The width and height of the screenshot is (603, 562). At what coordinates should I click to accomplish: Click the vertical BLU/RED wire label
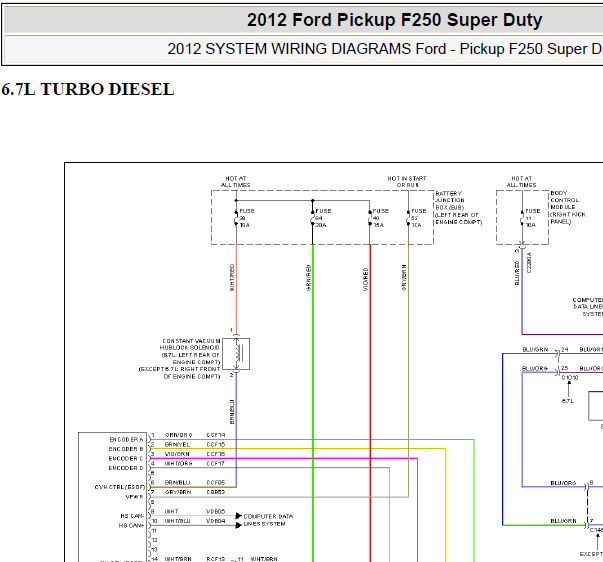tap(517, 273)
